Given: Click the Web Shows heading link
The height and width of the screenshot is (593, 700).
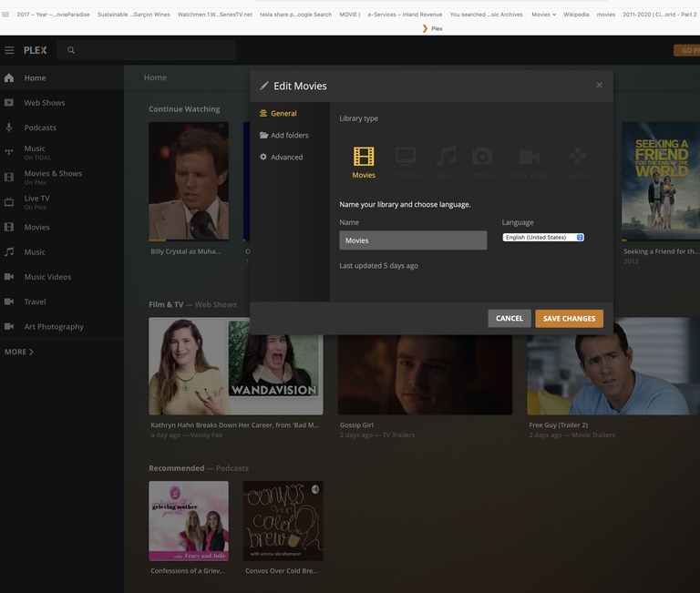Looking at the screenshot, I should coord(216,305).
